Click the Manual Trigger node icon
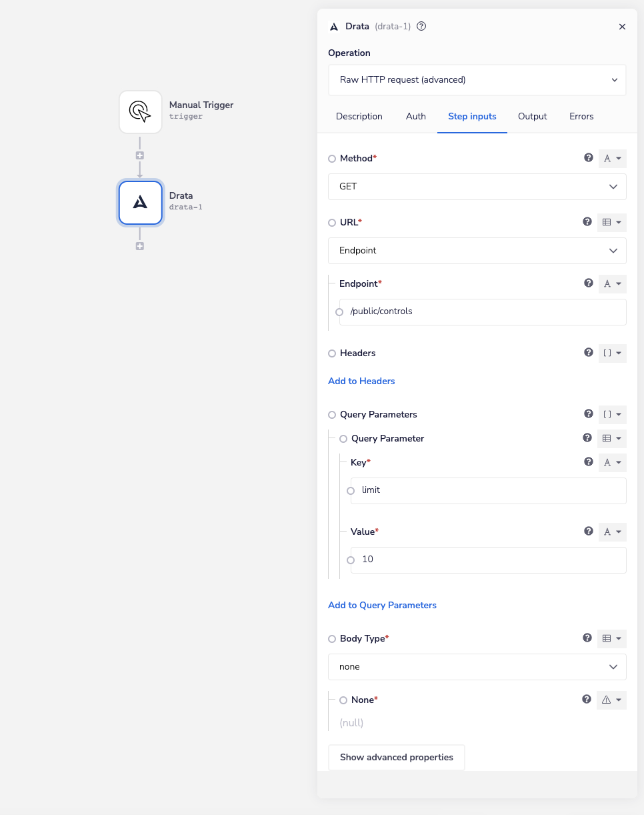Viewport: 644px width, 815px height. coord(140,112)
